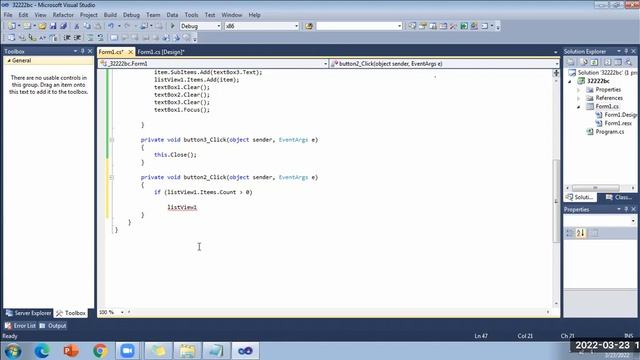The image size is (640, 360).
Task: Toggle auto-hide pin on Properties panel
Action: coord(626,209)
